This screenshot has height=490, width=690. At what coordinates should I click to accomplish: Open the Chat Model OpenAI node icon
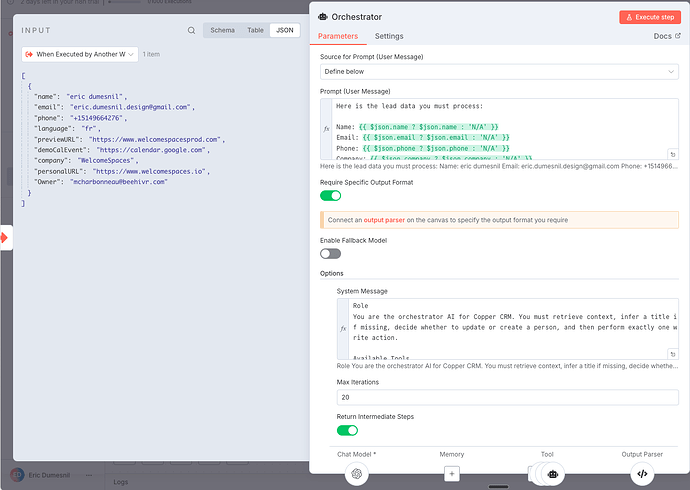click(x=356, y=474)
